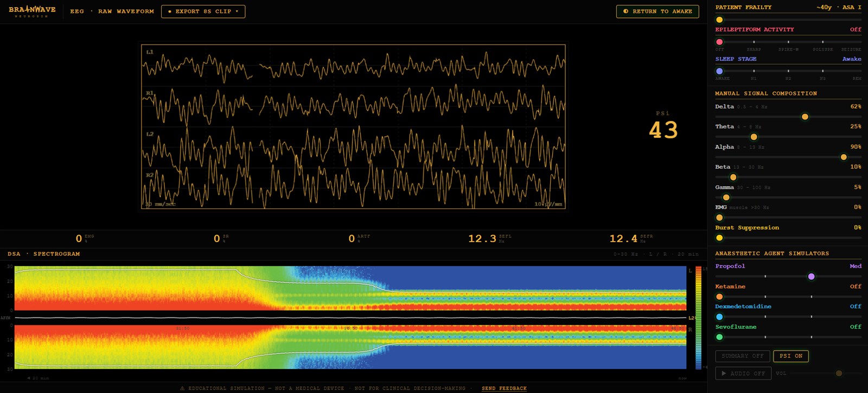Click the Ketamine dose slider knob

pyautogui.click(x=719, y=297)
